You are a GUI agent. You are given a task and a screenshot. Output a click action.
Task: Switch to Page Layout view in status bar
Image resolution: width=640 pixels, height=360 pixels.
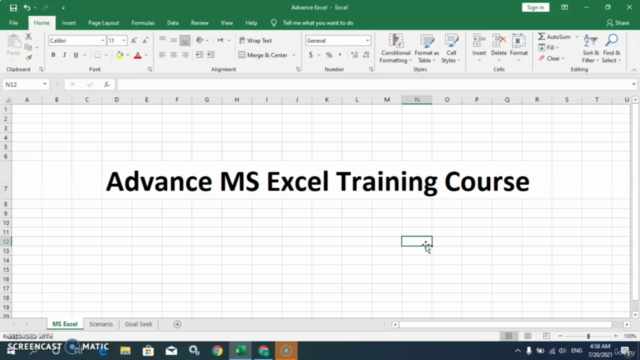[527, 336]
